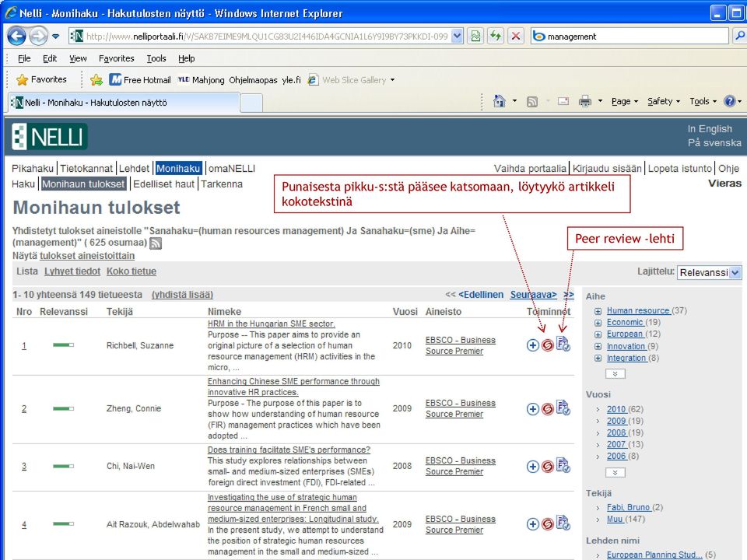Click the Koko tietue view link
747x560 pixels.
tap(131, 271)
